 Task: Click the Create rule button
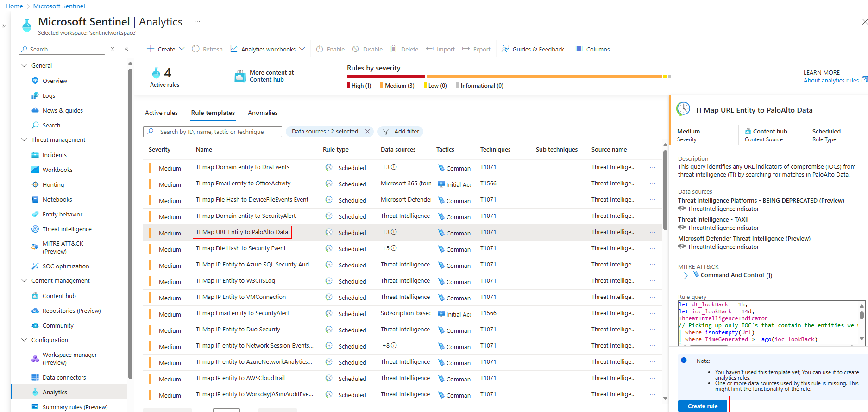click(x=702, y=406)
